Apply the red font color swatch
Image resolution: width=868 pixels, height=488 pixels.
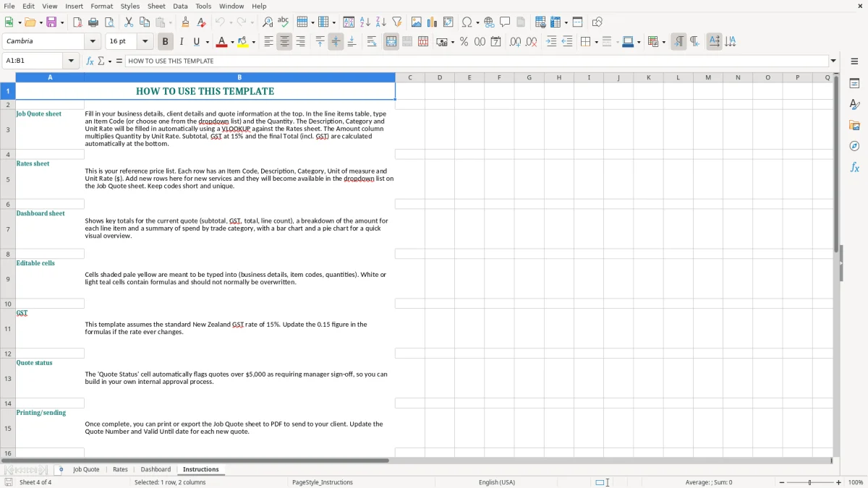tap(221, 42)
